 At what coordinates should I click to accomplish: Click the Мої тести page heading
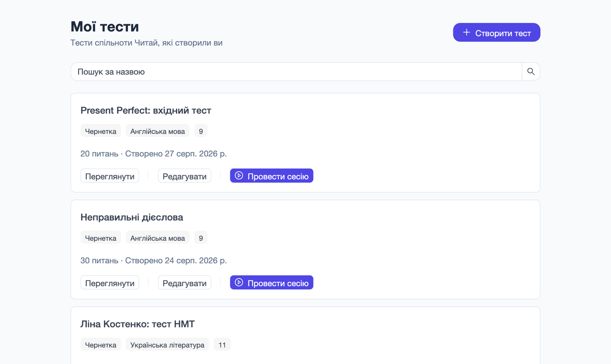coord(105,26)
